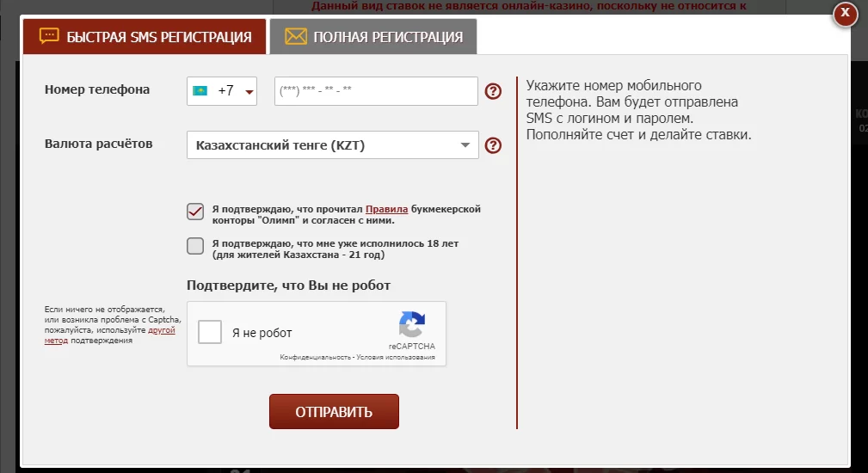Click the ОТПРАВИТЬ submit button

[x=334, y=412]
